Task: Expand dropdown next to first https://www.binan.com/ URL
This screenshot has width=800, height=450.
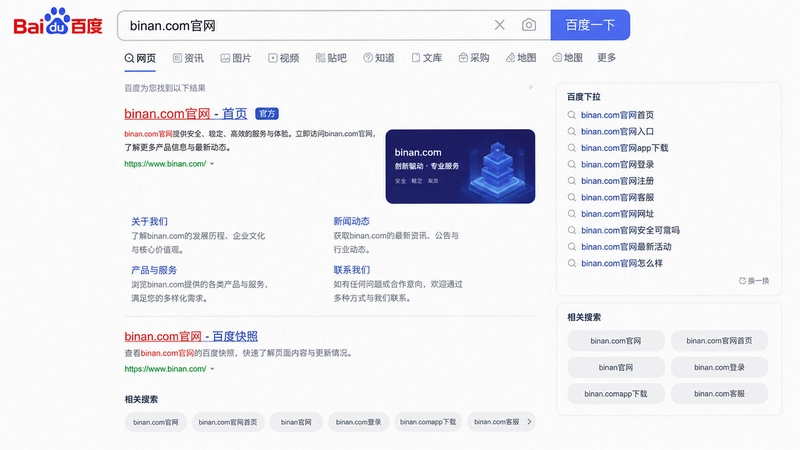Action: [212, 164]
